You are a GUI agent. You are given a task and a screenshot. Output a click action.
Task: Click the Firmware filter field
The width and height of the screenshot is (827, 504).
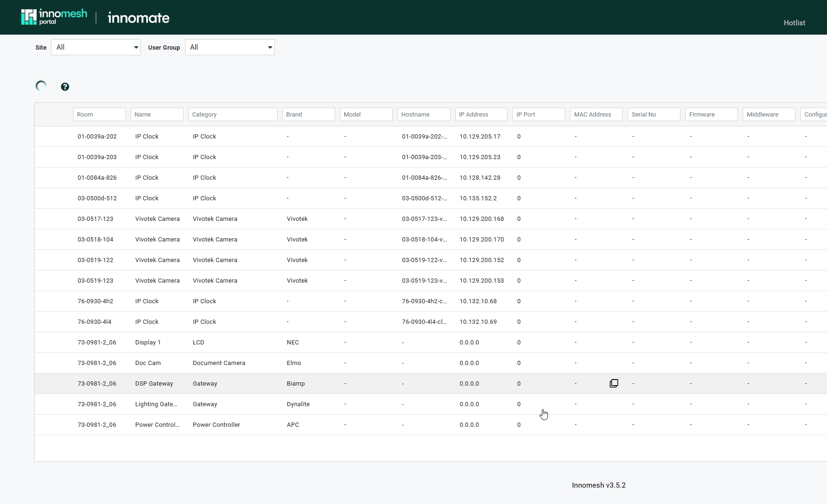(x=712, y=114)
